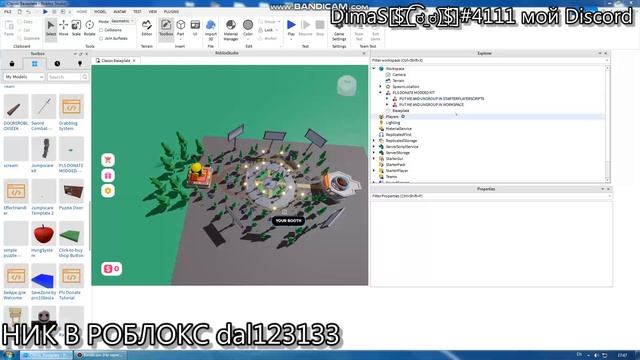Screen dimensions: 640x360
Task: Choose the Move tool
Action: click(64, 28)
